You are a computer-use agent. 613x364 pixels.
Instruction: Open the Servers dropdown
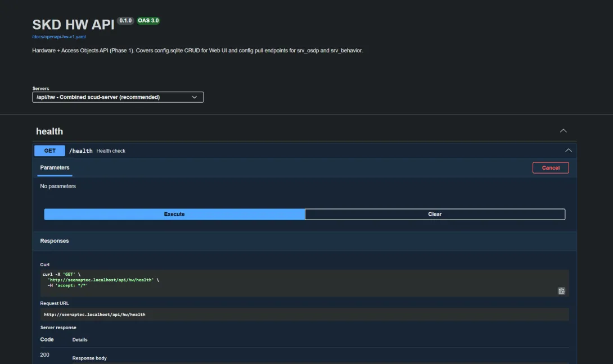coord(118,97)
